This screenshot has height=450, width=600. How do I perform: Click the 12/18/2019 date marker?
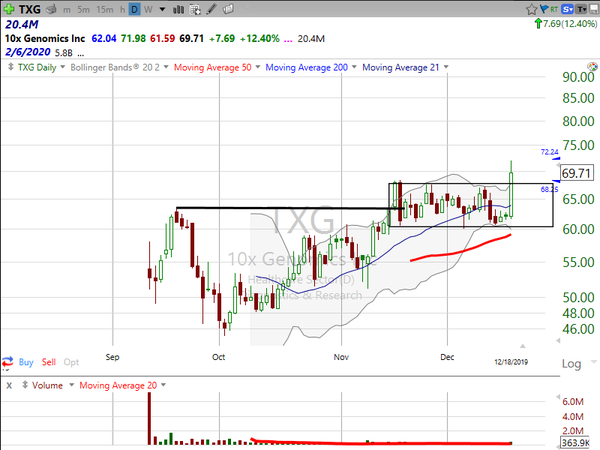511,362
